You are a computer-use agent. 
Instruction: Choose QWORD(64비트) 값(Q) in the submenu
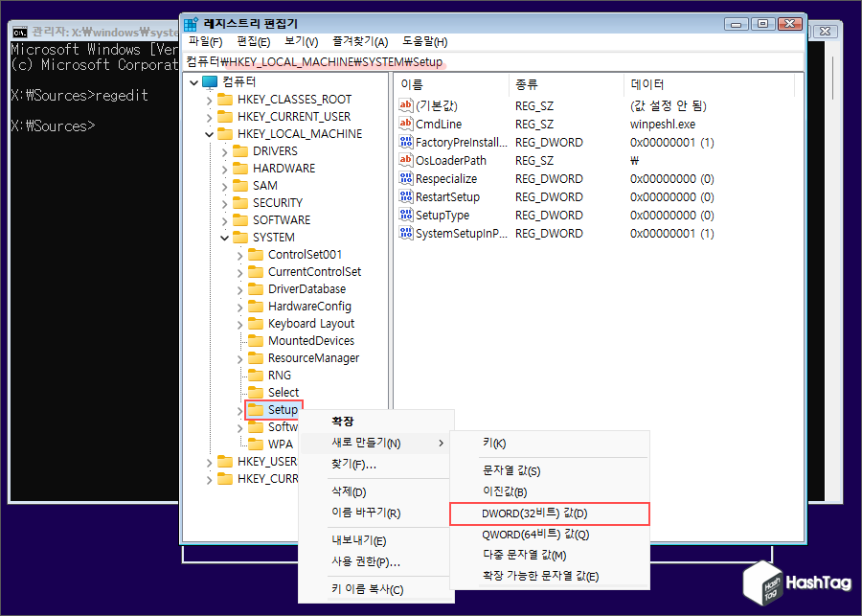pyautogui.click(x=550, y=535)
